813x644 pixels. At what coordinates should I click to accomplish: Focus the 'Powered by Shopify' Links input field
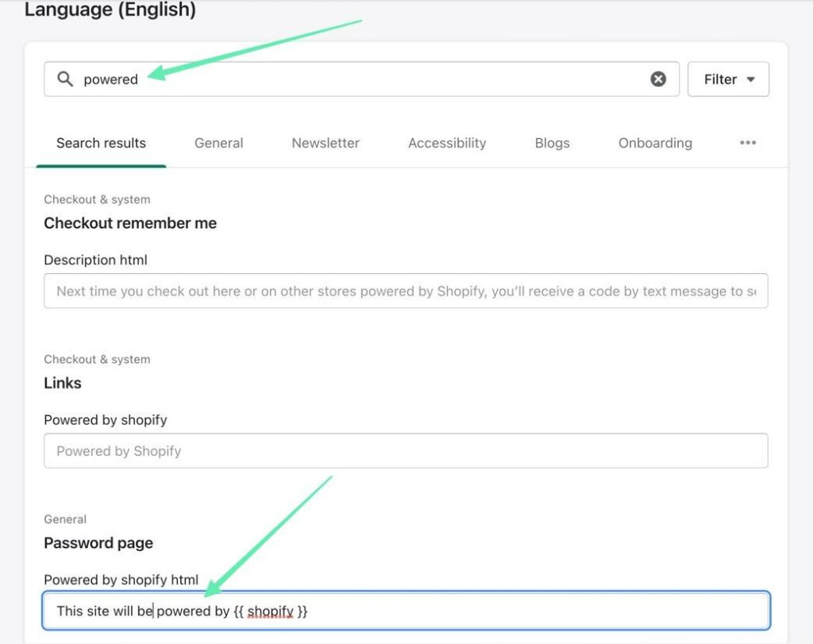click(x=406, y=451)
